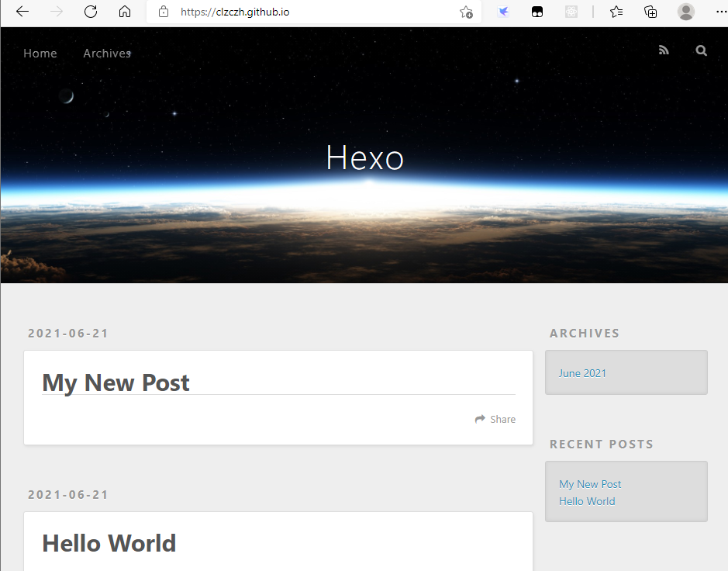Image resolution: width=728 pixels, height=571 pixels.
Task: Click the 2021-06-21 date above My New Post
Action: pyautogui.click(x=68, y=334)
